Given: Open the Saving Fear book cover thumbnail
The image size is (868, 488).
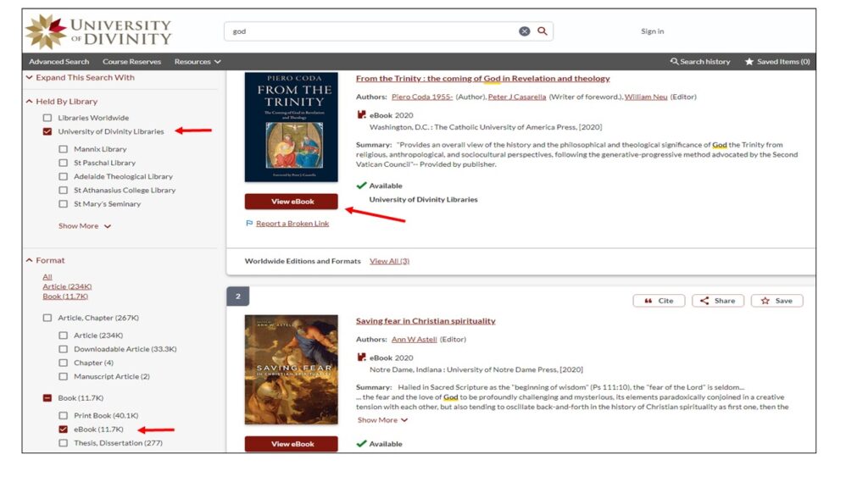Looking at the screenshot, I should [291, 369].
